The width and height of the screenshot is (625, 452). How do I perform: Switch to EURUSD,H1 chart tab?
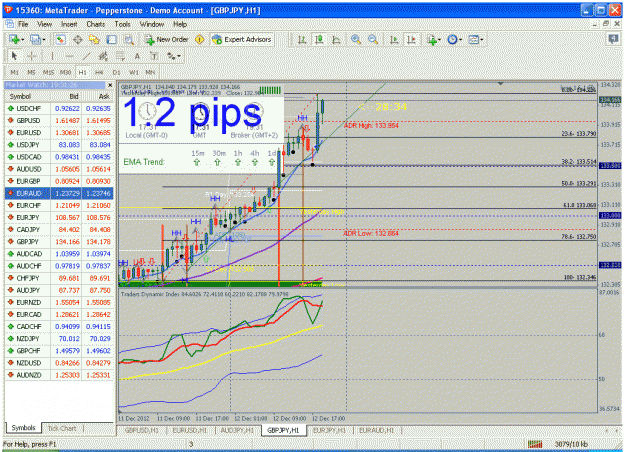tap(189, 430)
